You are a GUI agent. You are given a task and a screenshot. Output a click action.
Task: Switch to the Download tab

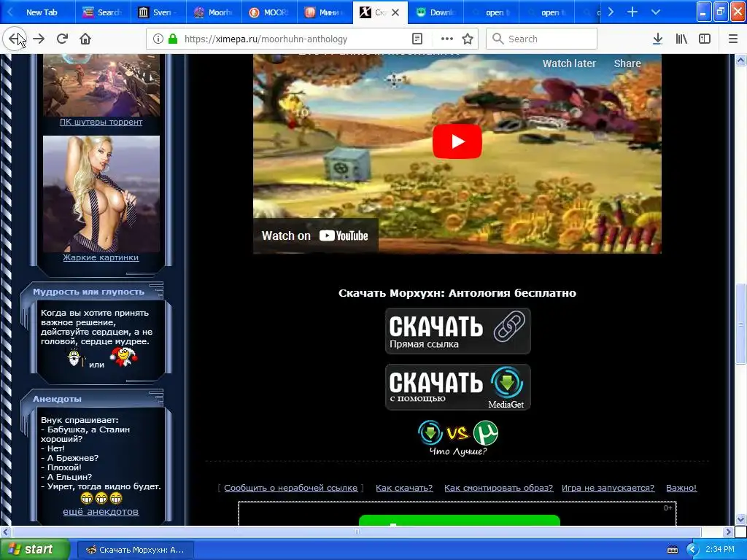(436, 12)
